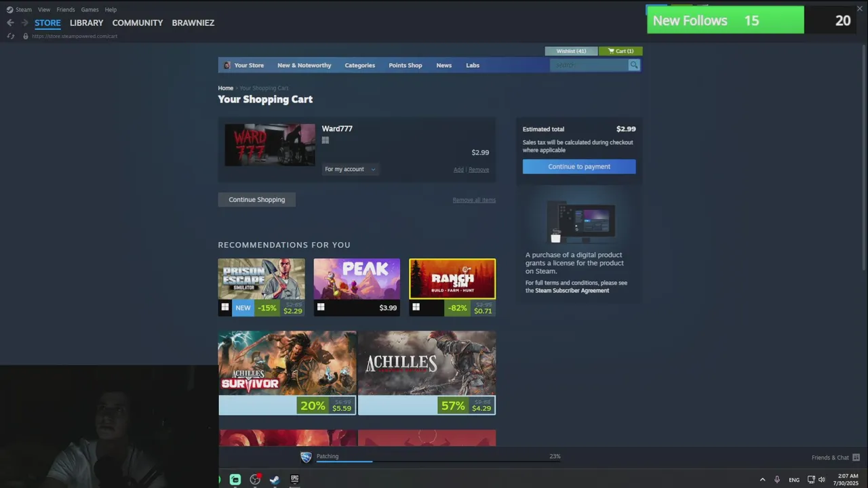Screen dimensions: 868x488
Task: Click the lock icon beside the URL
Action: pyautogui.click(x=26, y=36)
